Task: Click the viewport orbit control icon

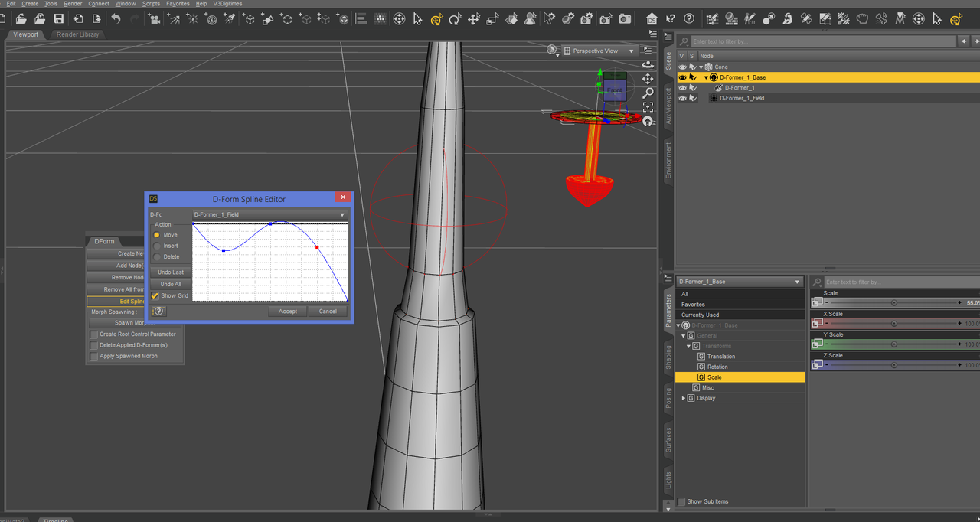Action: point(648,65)
